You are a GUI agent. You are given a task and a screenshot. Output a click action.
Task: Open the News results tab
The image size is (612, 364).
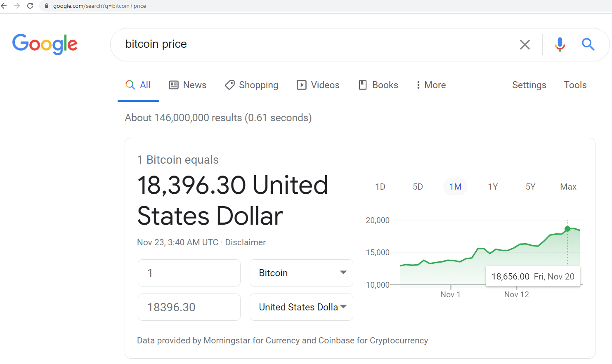[188, 85]
